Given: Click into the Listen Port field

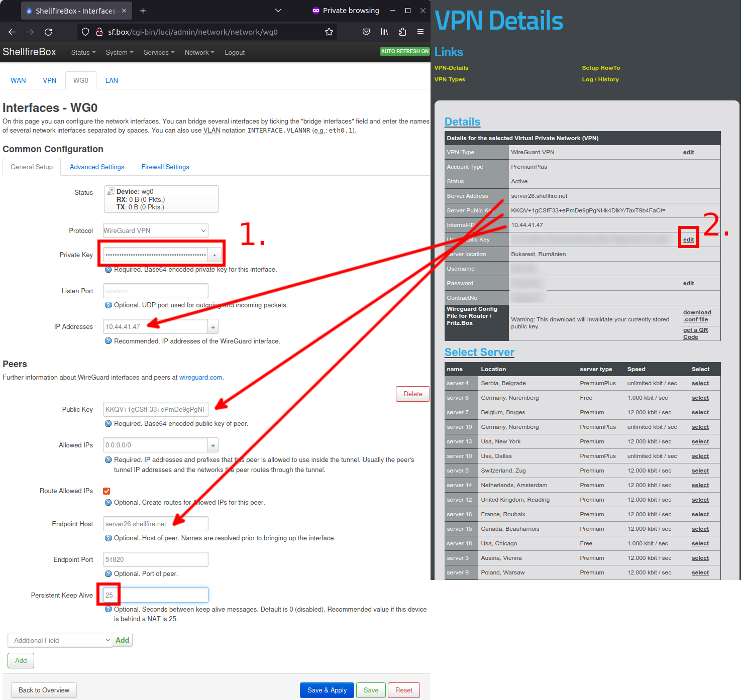Looking at the screenshot, I should [156, 291].
